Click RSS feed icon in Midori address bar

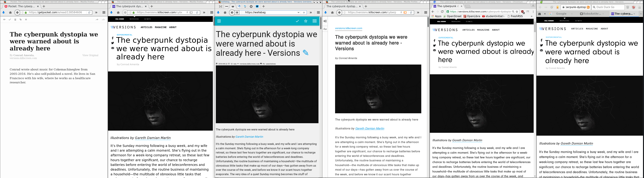click(588, 7)
